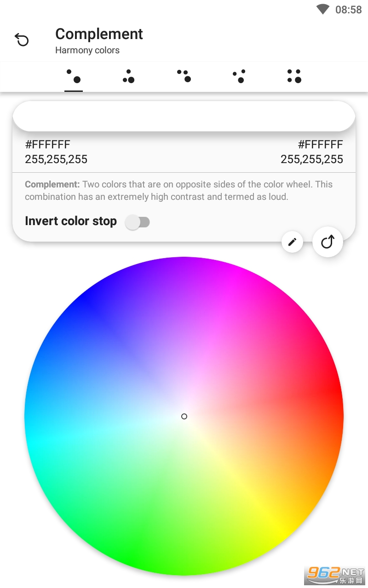Tap the right #FFFFFF hex code
The image size is (368, 588).
coord(320,145)
